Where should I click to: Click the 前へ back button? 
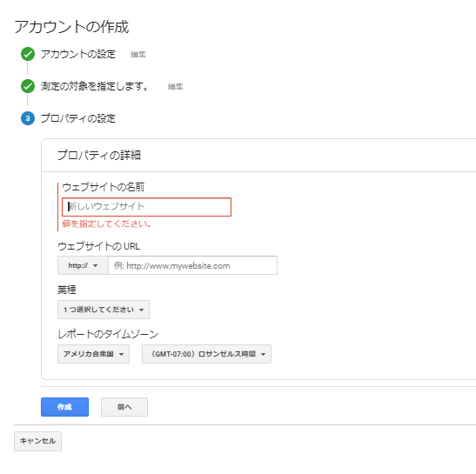coord(124,407)
